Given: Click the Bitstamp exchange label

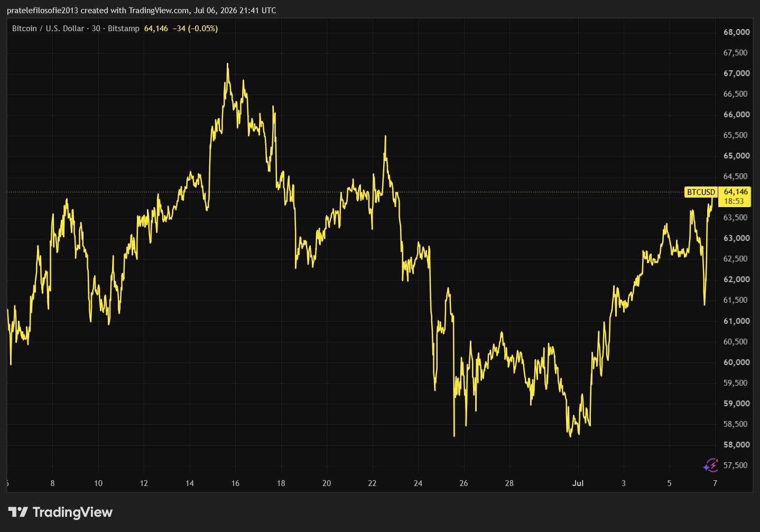Looking at the screenshot, I should (x=124, y=29).
